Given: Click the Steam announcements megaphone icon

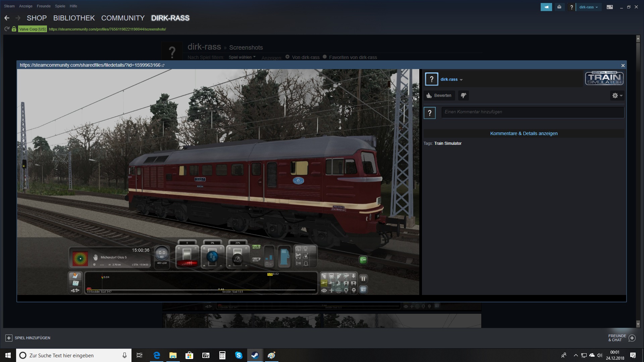Looking at the screenshot, I should [546, 7].
